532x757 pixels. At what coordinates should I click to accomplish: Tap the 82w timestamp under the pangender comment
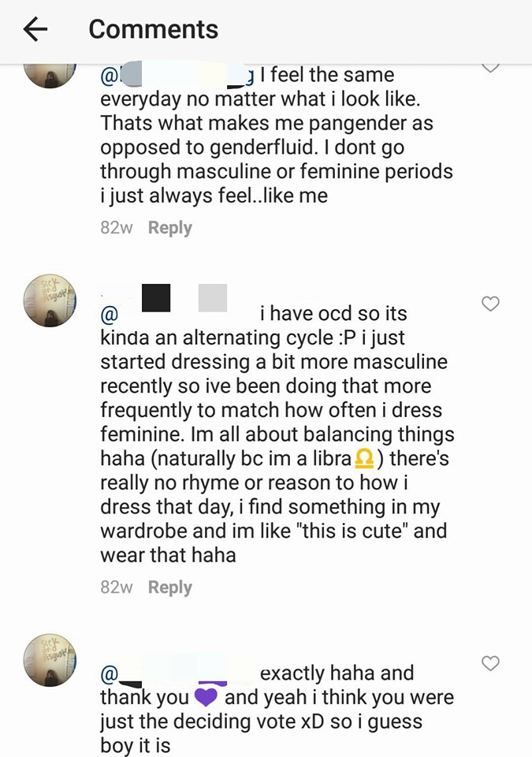(117, 227)
